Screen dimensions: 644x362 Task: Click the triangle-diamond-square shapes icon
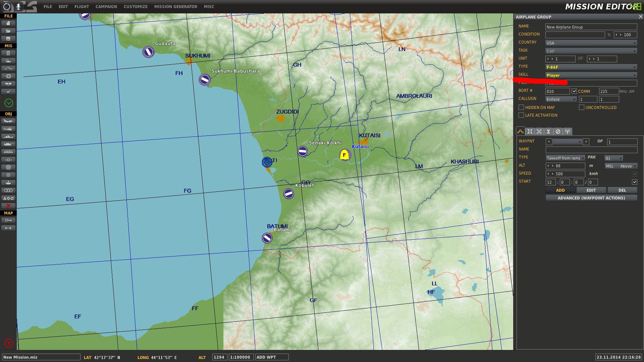(x=8, y=198)
